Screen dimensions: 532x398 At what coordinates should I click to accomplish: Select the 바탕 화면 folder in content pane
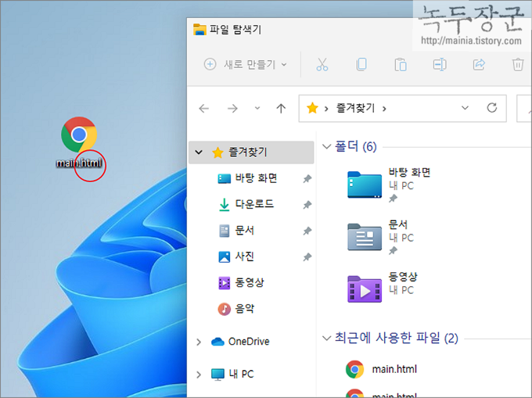click(x=389, y=185)
